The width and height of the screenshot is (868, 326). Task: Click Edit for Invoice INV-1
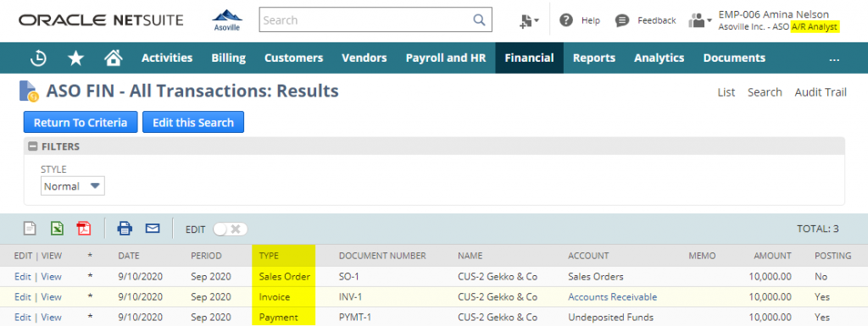[23, 296]
